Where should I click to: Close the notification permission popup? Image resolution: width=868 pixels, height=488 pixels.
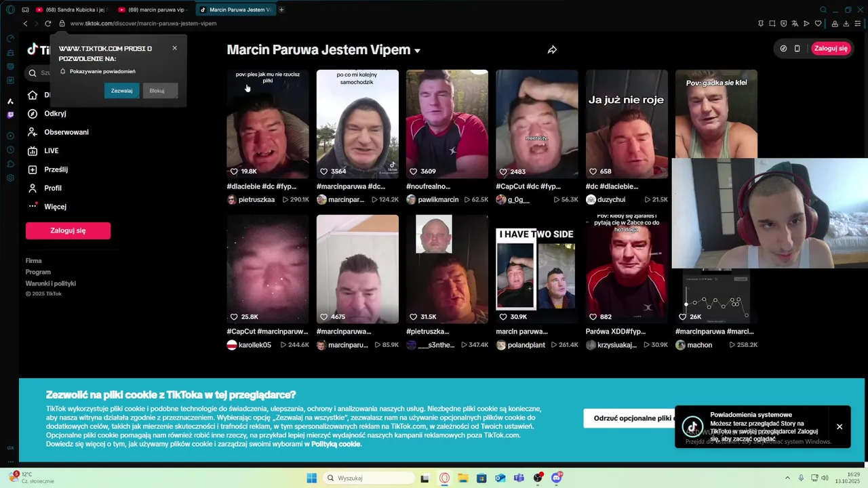click(174, 48)
